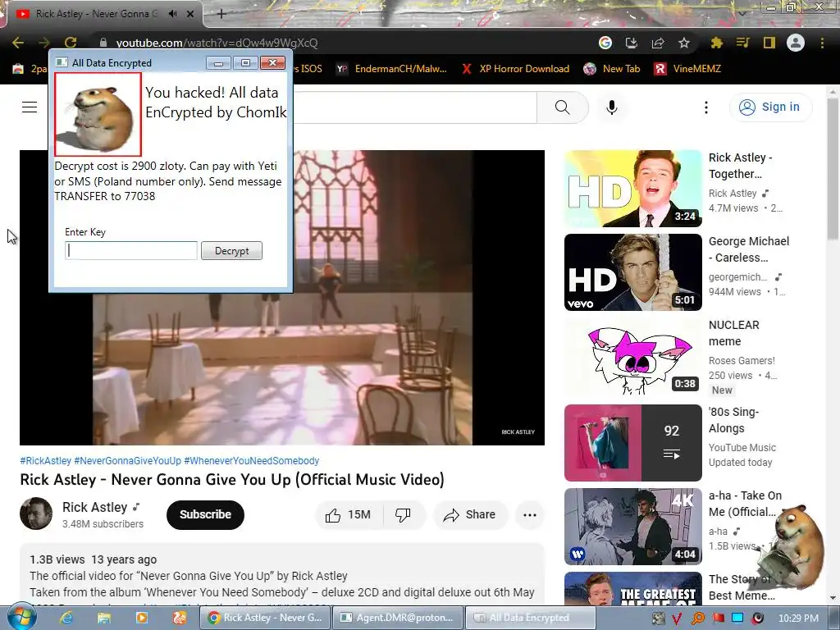Click the Subscribe button

point(205,514)
